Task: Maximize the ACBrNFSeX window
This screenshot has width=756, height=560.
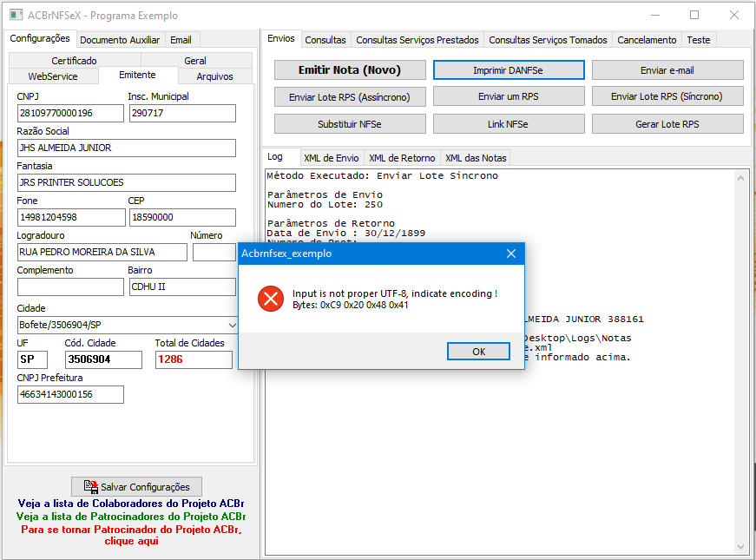Action: [694, 16]
